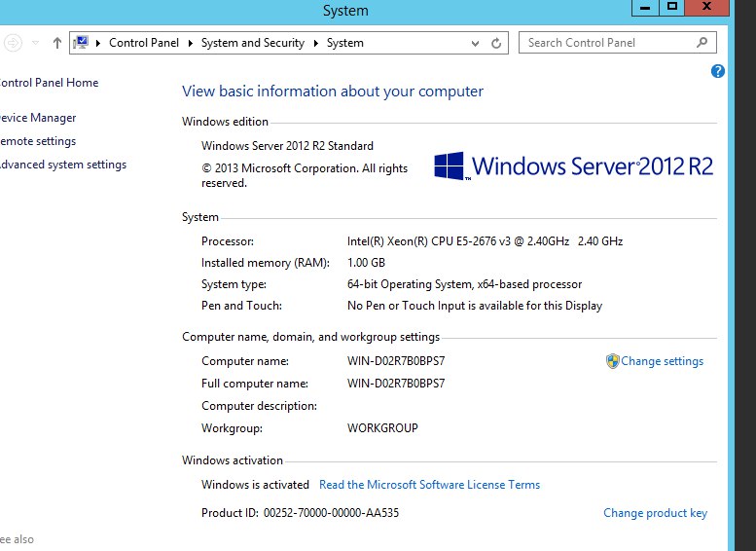This screenshot has width=756, height=551.
Task: Open Advanced system settings link
Action: 62,165
